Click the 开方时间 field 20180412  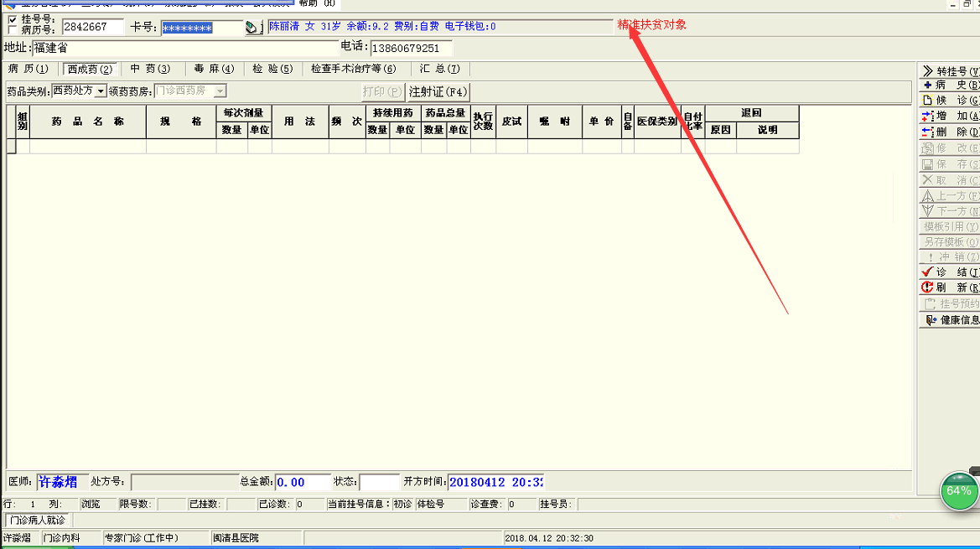[496, 482]
